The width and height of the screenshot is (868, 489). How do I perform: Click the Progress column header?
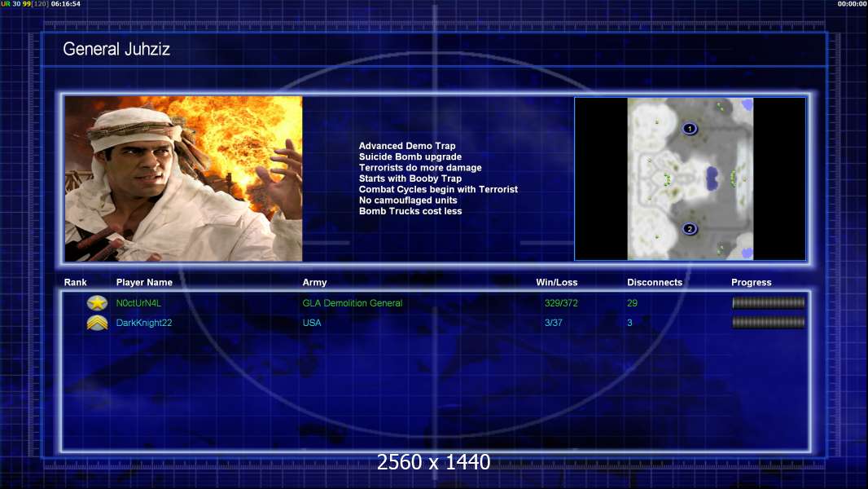(751, 283)
